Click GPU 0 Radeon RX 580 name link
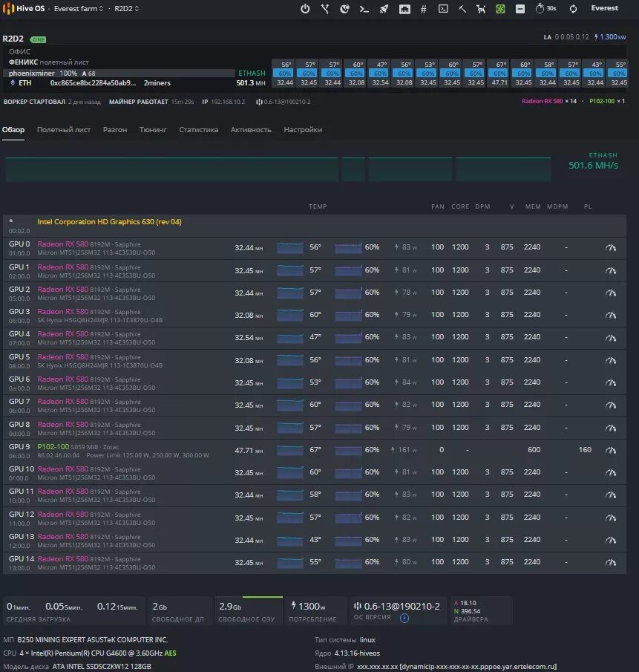Image resolution: width=639 pixels, height=672 pixels. (62, 244)
